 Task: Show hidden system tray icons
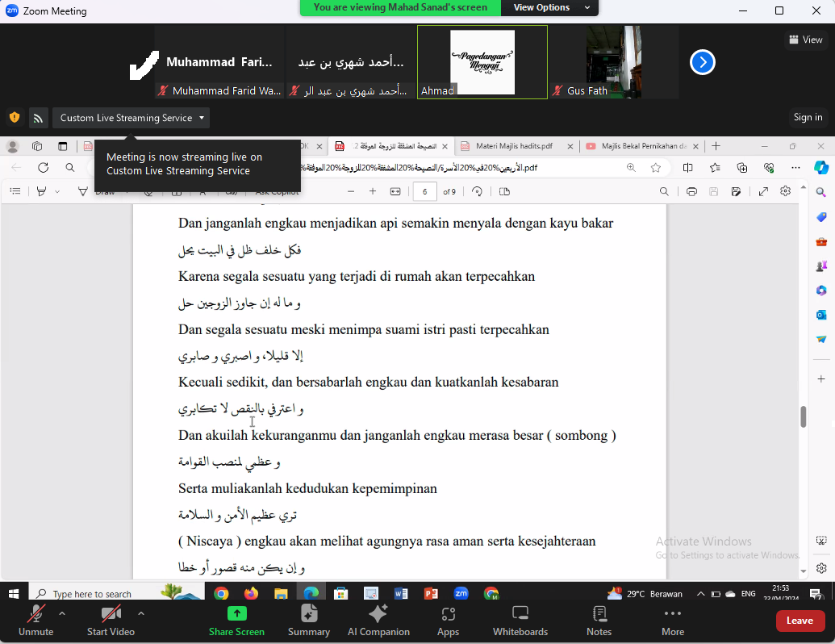701,593
